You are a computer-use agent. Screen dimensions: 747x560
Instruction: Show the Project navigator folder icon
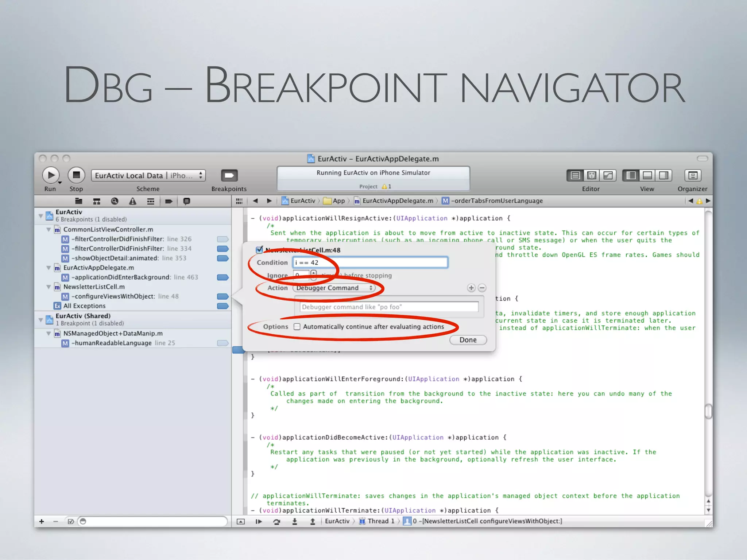coord(79,201)
